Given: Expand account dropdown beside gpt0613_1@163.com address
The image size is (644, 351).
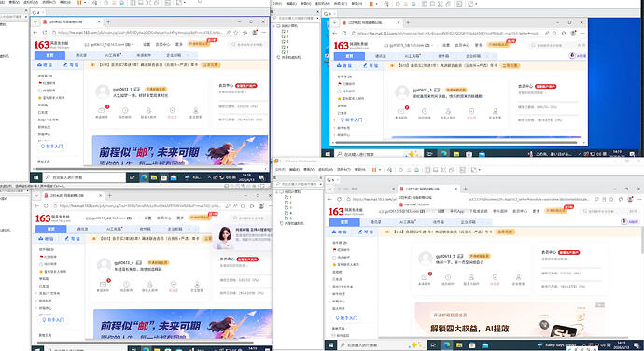Looking at the screenshot, I should (132, 44).
